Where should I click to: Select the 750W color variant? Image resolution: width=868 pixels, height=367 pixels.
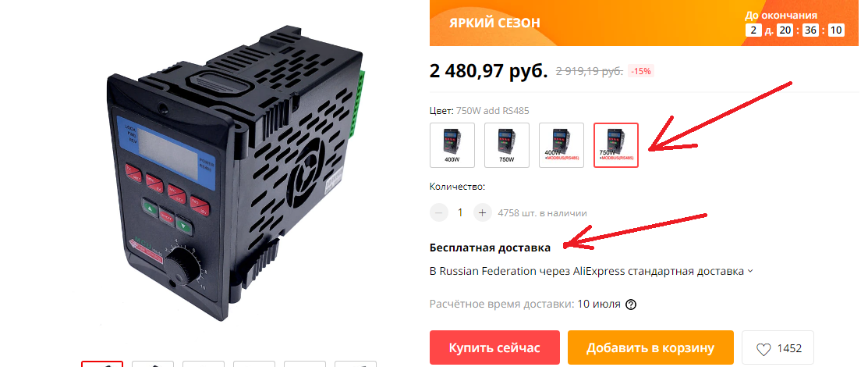pos(506,144)
